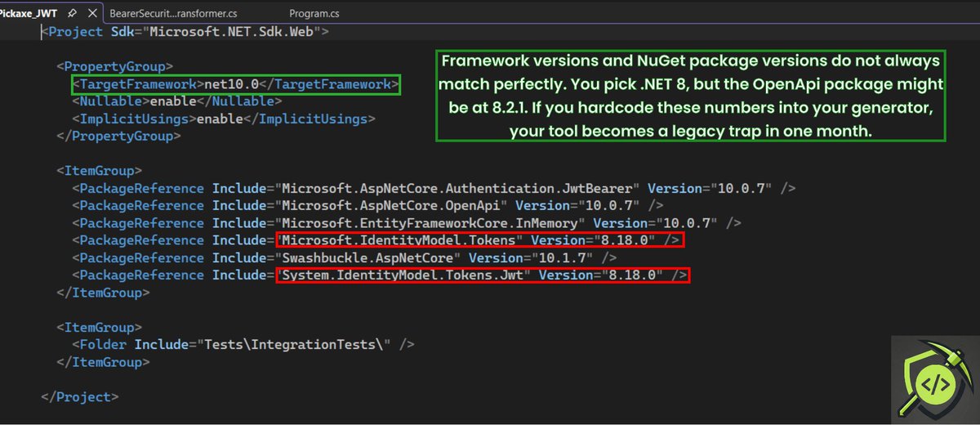Click the Authentication.JwtBearer package reference
The width and height of the screenshot is (980, 425).
point(434,188)
